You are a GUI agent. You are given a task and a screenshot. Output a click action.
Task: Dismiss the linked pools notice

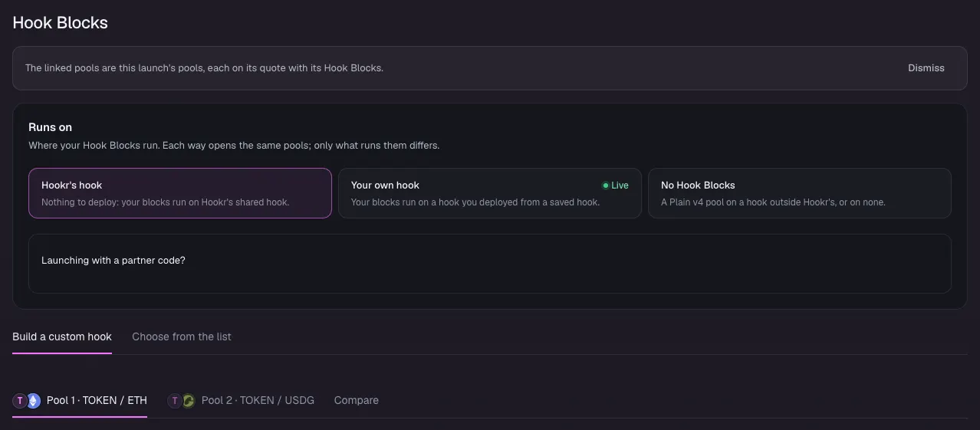tap(926, 67)
